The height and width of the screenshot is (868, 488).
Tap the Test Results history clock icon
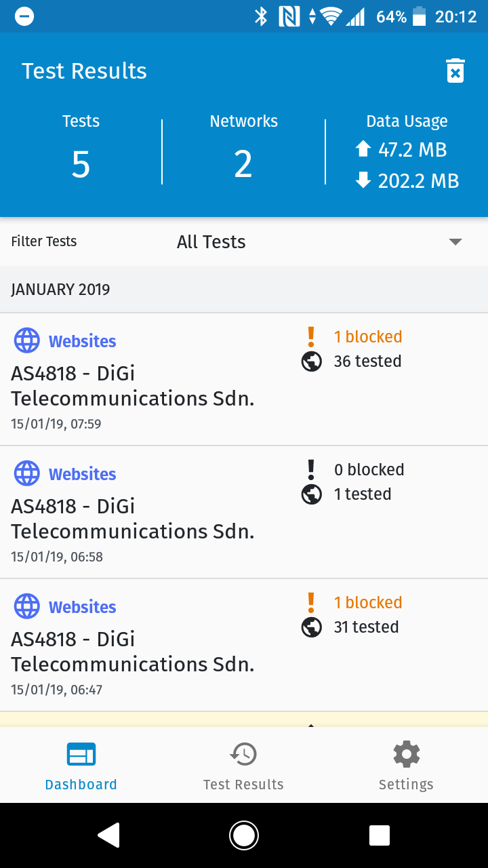pos(243,754)
